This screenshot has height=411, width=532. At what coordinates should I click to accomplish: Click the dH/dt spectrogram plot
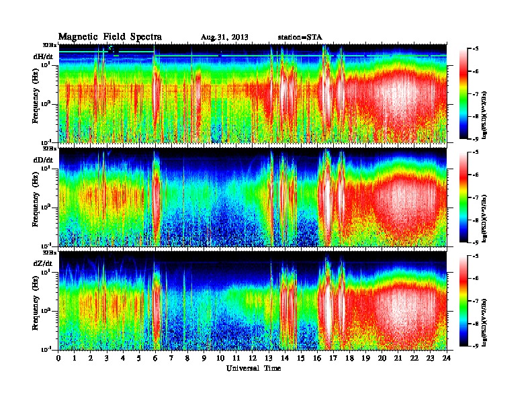(253, 93)
